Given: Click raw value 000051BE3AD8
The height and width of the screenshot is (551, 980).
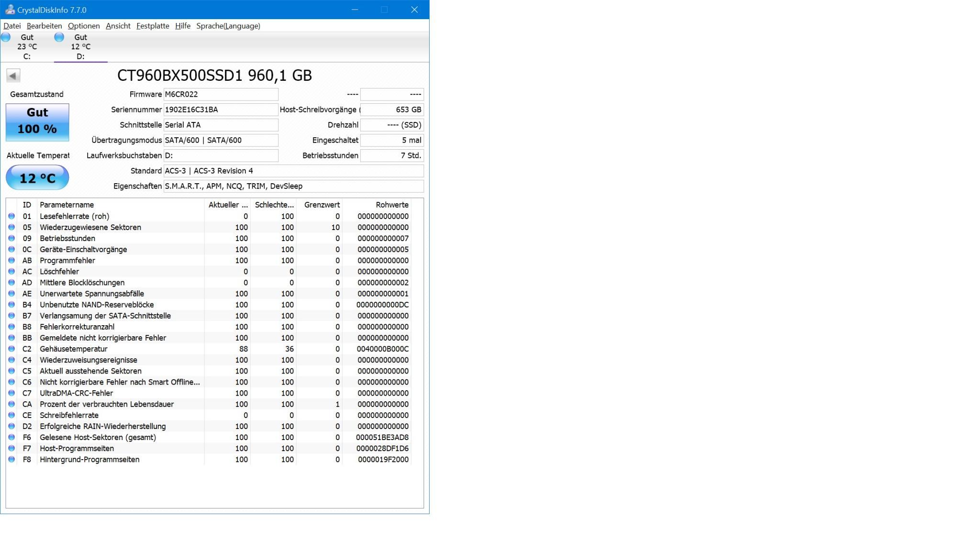Looking at the screenshot, I should click(382, 437).
